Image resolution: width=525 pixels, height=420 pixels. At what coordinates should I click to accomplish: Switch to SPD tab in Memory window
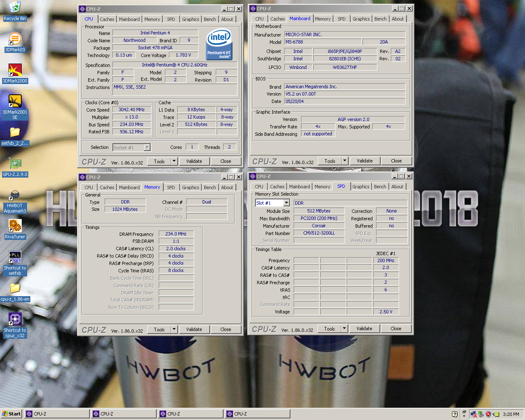(x=171, y=187)
